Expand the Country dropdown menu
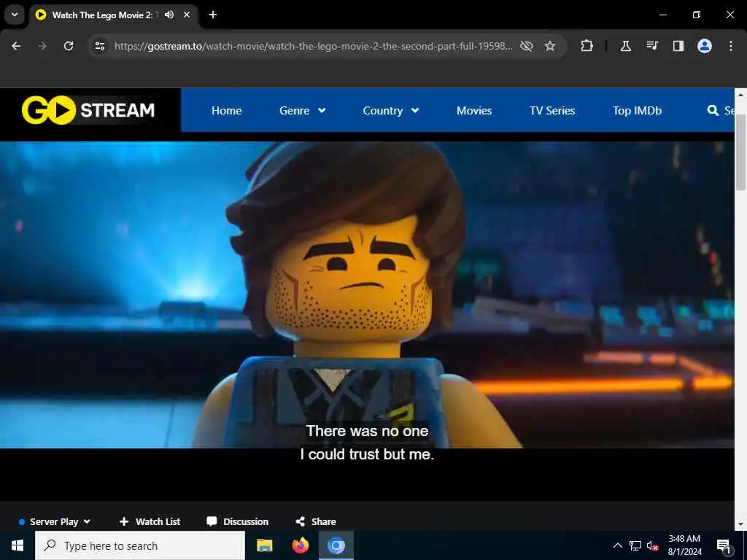Image resolution: width=747 pixels, height=560 pixels. [391, 111]
